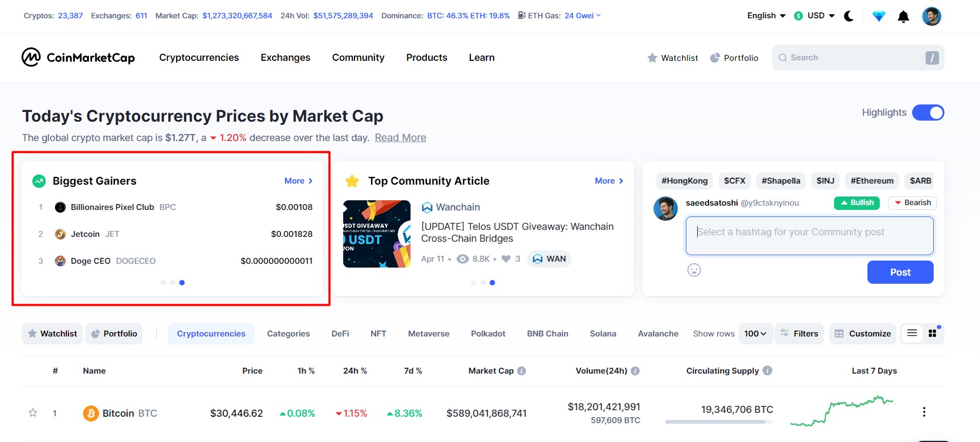The width and height of the screenshot is (980, 442).
Task: Go to second Biggest Gainers carousel dot
Action: [x=172, y=283]
